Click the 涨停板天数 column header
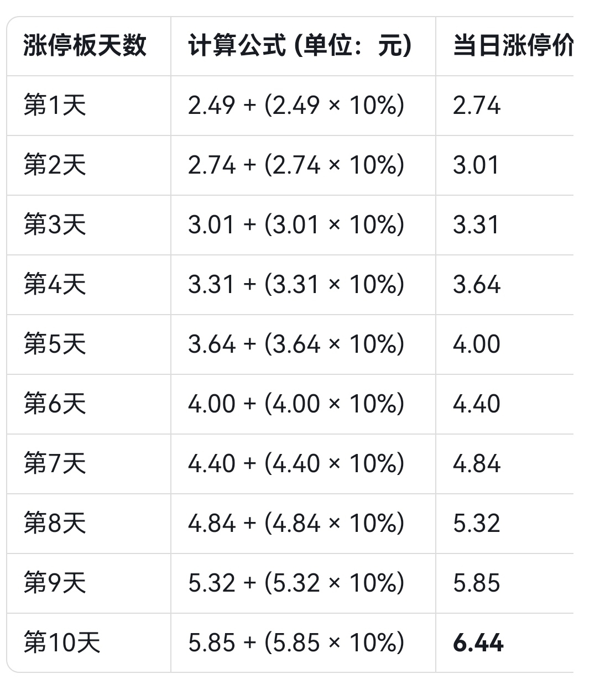This screenshot has width=600, height=700. click(85, 46)
